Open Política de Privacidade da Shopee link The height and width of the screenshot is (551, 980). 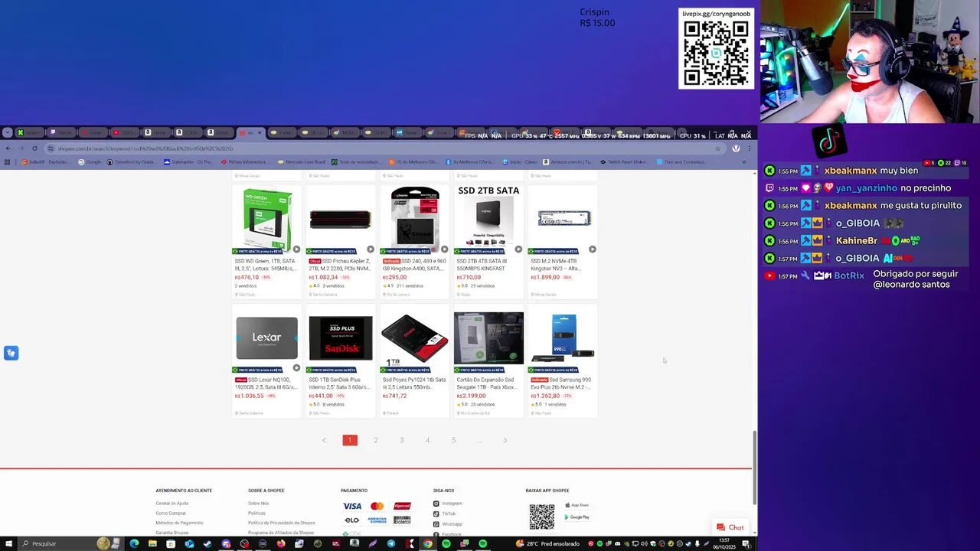(281, 523)
